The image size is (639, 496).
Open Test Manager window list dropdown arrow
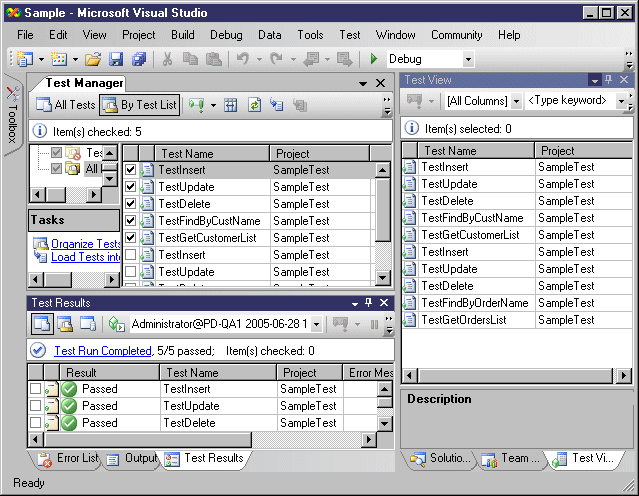363,84
